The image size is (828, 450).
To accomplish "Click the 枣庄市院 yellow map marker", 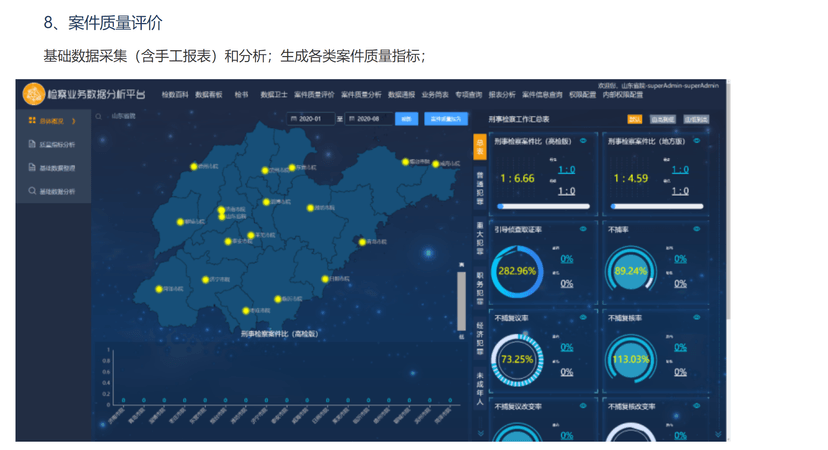I will click(246, 311).
